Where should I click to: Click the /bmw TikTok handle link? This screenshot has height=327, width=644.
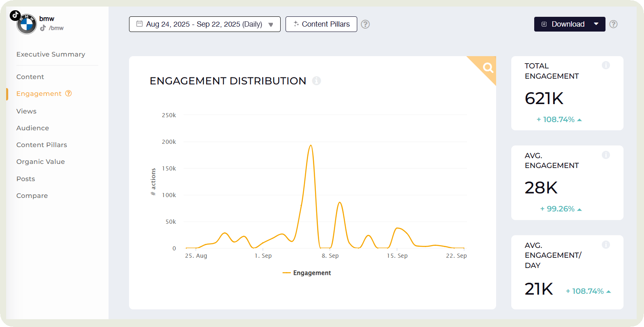[x=56, y=28]
